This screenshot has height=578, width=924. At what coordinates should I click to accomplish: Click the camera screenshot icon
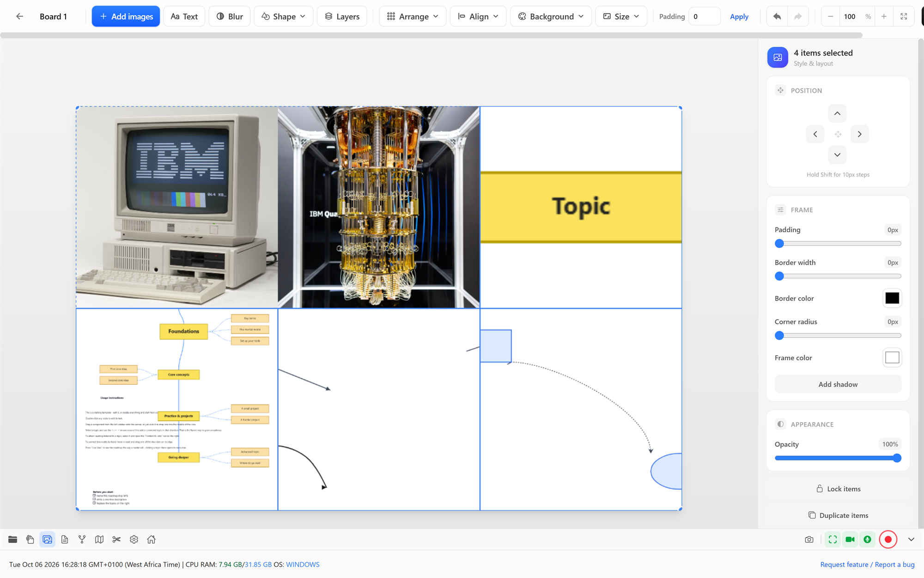pyautogui.click(x=809, y=539)
